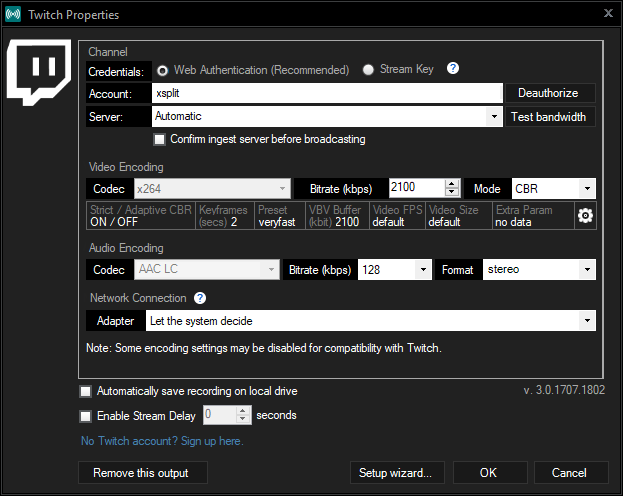Screen dimensions: 623x496
Task: Click the Account field showing xsplit
Action: click(327, 93)
